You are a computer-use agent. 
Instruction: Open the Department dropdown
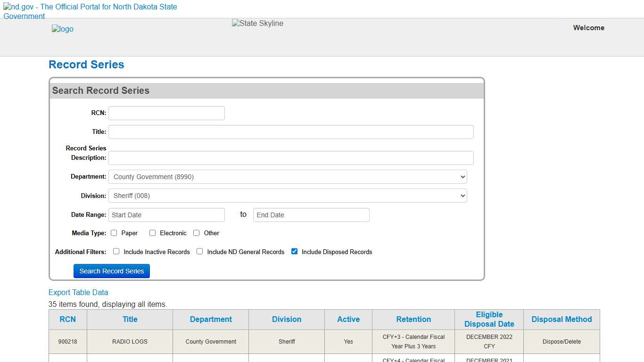(288, 176)
